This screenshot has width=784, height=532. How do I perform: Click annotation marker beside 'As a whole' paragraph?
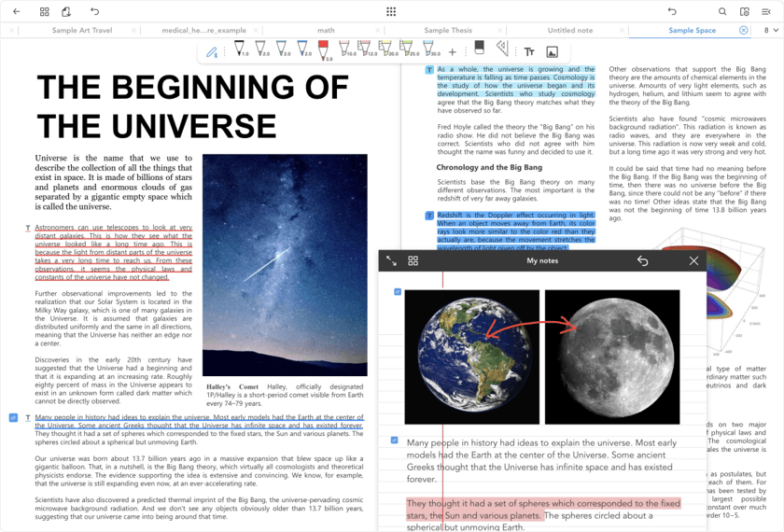(x=429, y=70)
